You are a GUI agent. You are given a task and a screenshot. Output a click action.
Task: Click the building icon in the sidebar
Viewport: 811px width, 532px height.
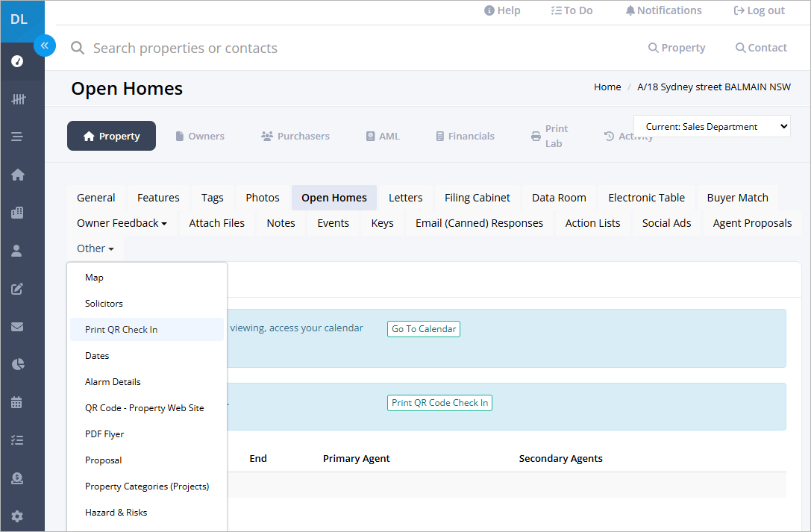pyautogui.click(x=17, y=213)
